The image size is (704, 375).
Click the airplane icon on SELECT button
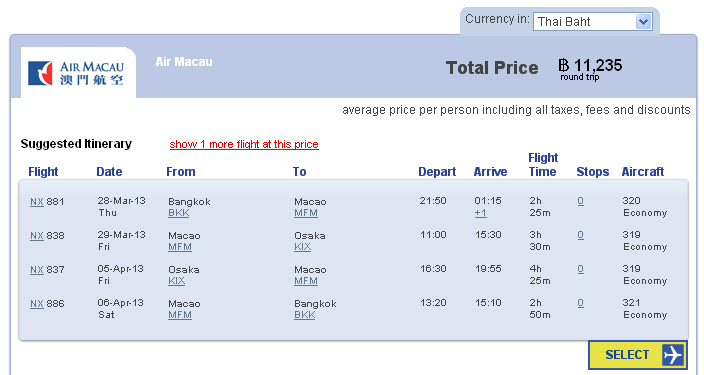tap(672, 355)
